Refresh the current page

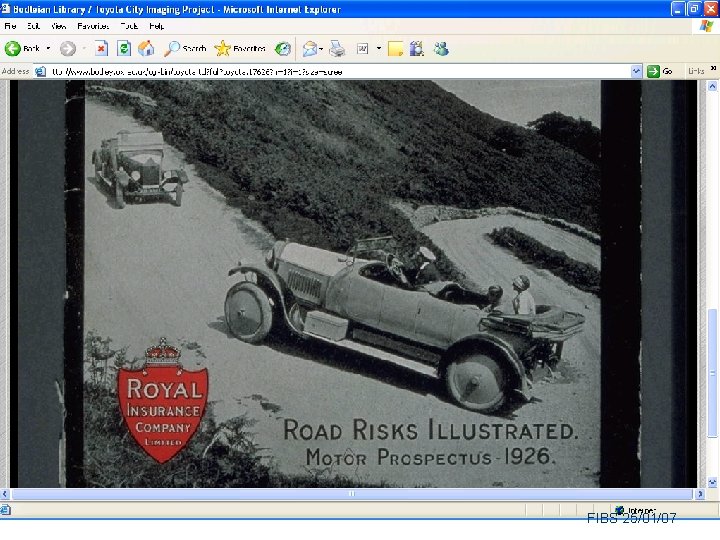[124, 48]
